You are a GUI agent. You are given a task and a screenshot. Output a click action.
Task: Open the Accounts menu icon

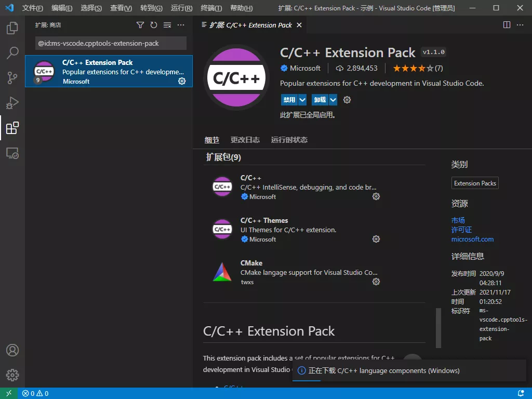point(12,350)
